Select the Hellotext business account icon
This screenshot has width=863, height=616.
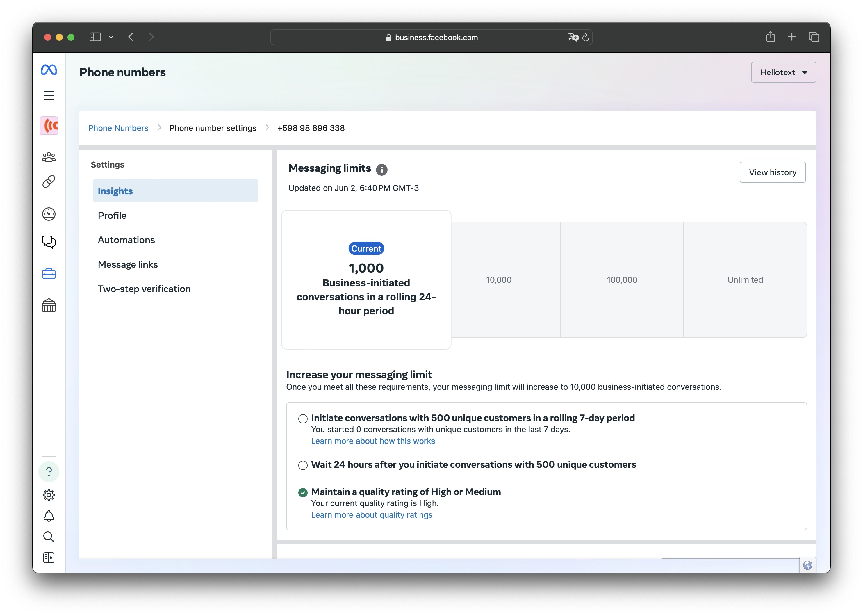[x=49, y=126]
